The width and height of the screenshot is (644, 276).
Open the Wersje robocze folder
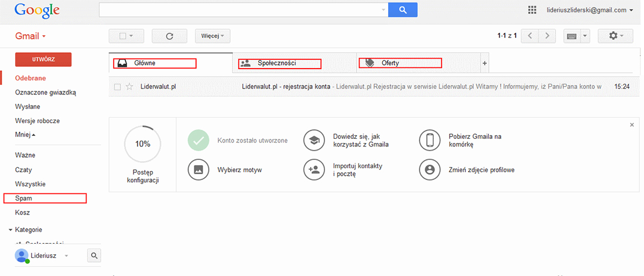click(37, 121)
